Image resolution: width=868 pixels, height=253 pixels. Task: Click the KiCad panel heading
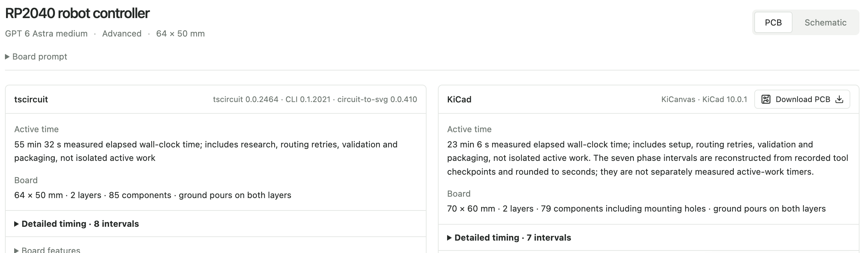[459, 100]
